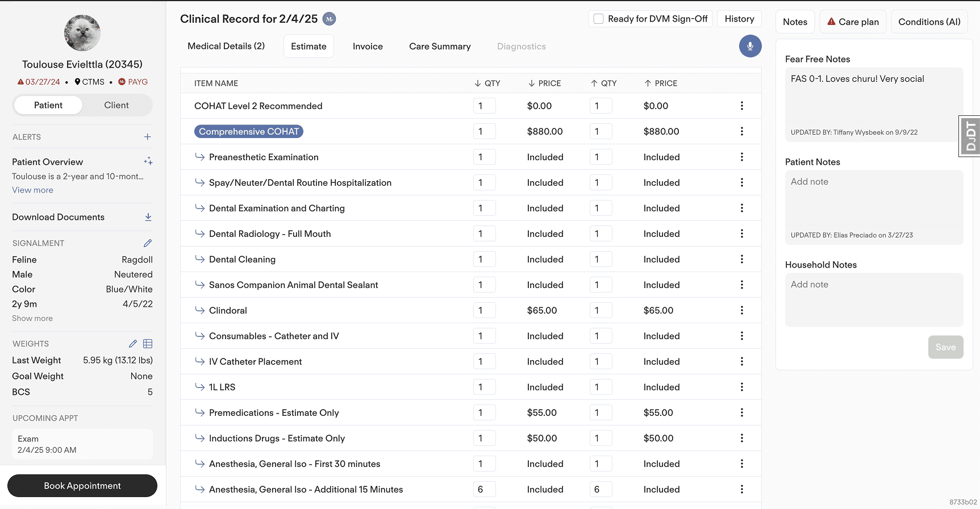Edit low quantity for Anesthesia Additional 15 Minutes
This screenshot has width=980, height=509.
(x=485, y=489)
